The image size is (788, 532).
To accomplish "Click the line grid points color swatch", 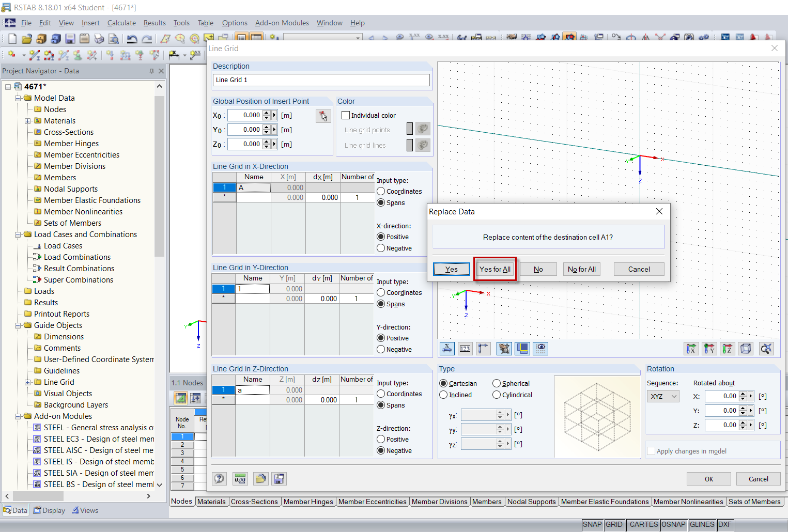I will coord(410,129).
